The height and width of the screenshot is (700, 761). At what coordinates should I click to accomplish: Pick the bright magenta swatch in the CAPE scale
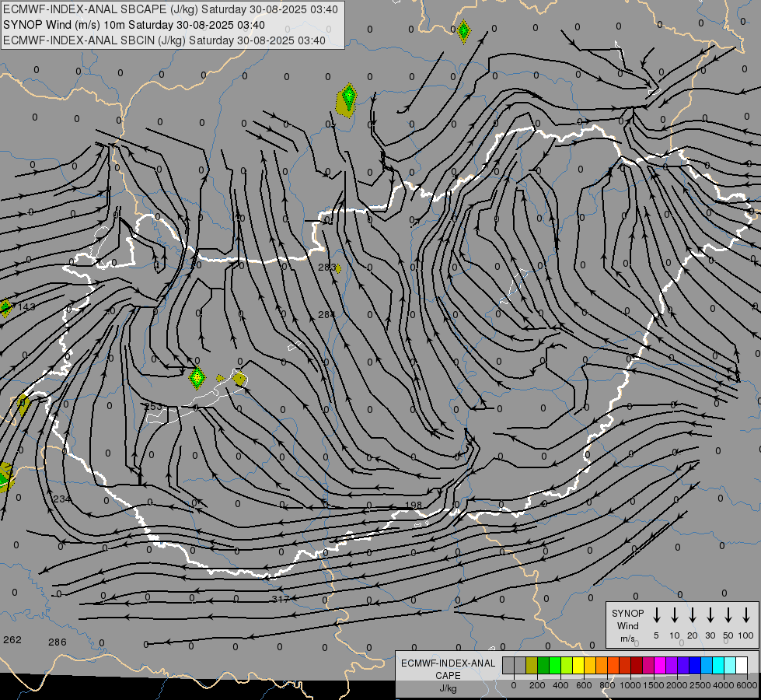point(660,665)
